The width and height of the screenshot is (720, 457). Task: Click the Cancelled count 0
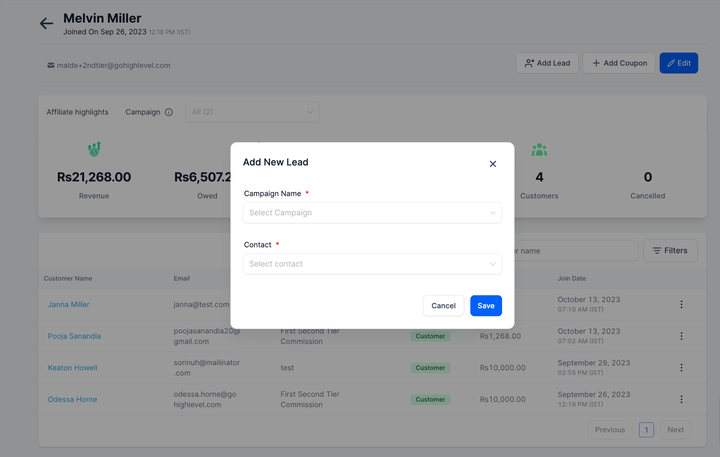click(x=647, y=177)
